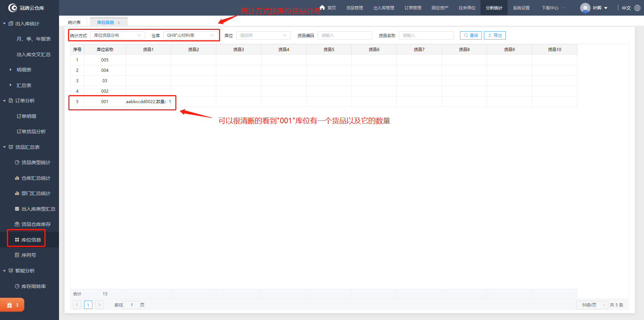644x320 pixels.
Task: Open 出入库交叉汇总 in sidebar
Action: click(x=34, y=54)
